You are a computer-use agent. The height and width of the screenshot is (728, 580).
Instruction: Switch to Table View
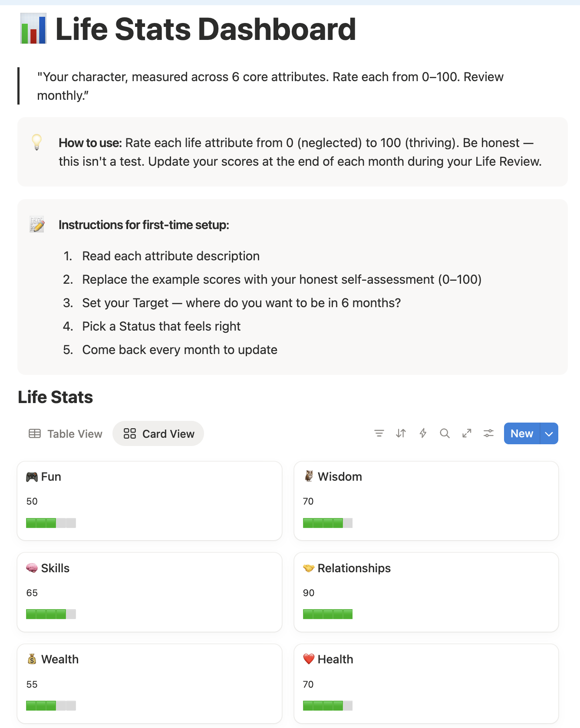[74, 433]
